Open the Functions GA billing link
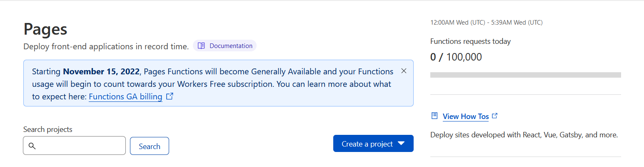 [x=125, y=97]
